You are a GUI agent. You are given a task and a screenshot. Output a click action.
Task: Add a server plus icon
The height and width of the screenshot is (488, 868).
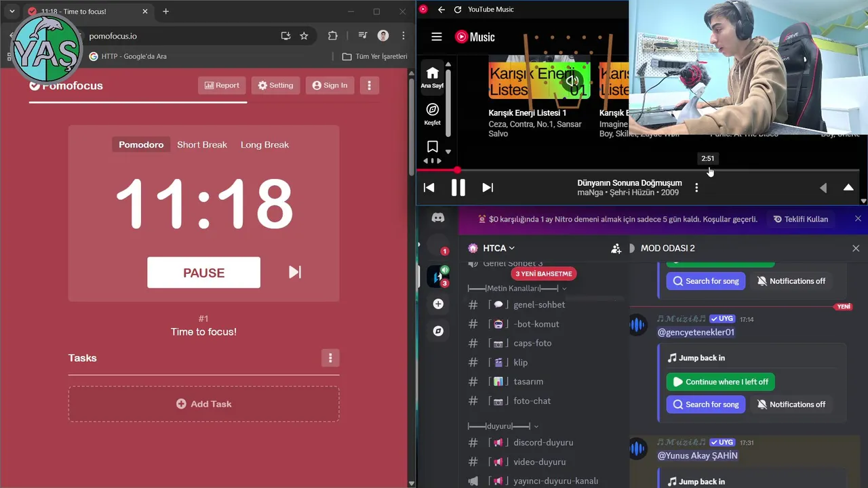pyautogui.click(x=438, y=304)
